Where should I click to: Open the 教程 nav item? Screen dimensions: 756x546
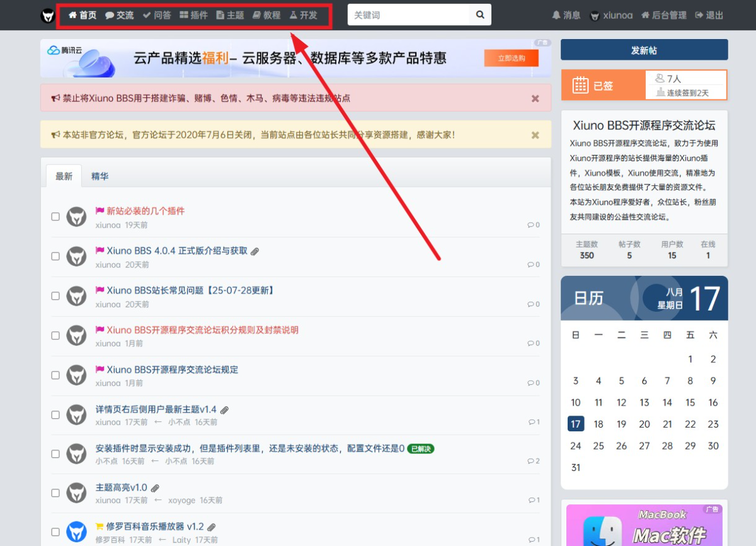266,15
